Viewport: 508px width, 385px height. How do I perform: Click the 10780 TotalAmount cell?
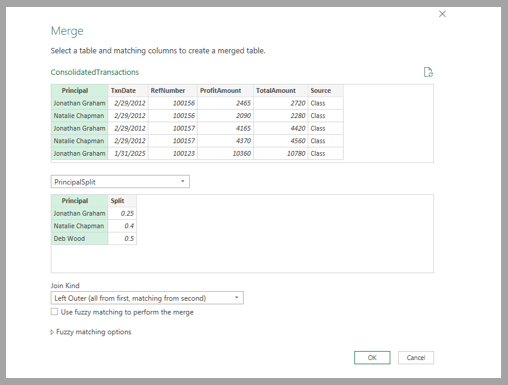point(281,154)
